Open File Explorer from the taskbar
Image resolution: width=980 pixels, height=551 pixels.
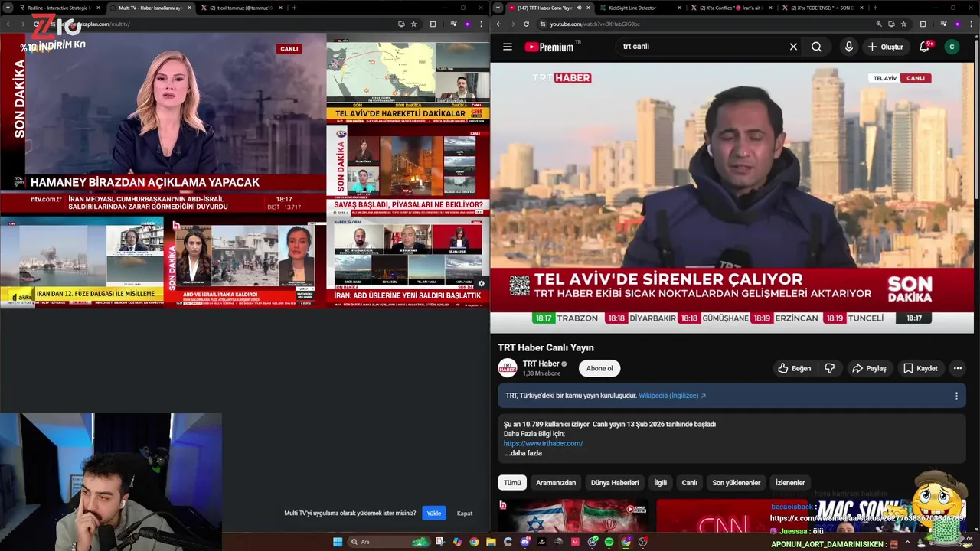pyautogui.click(x=491, y=542)
